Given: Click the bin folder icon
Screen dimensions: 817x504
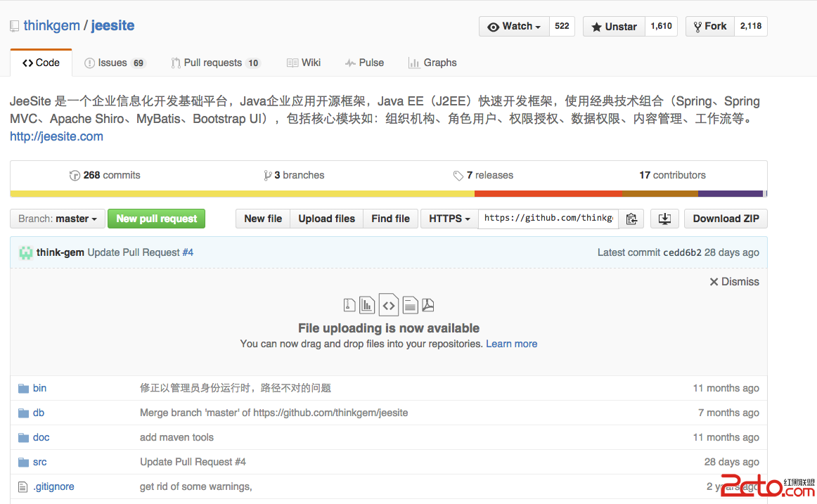Looking at the screenshot, I should click(x=23, y=389).
